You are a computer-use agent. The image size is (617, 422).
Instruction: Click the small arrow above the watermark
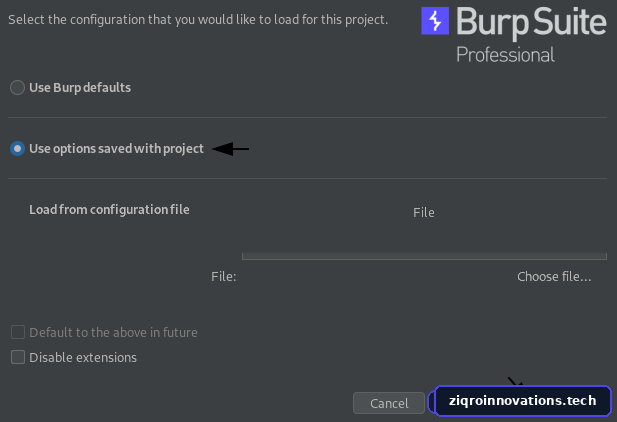pyautogui.click(x=515, y=381)
